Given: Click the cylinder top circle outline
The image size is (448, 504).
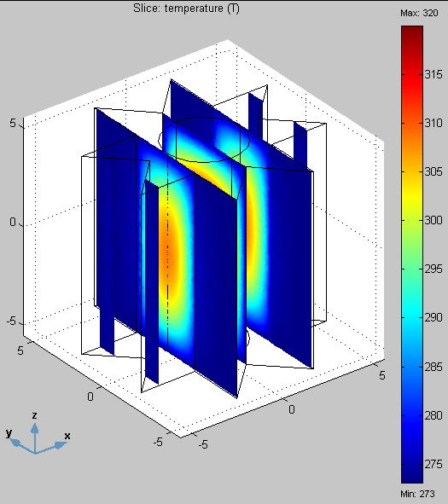Looking at the screenshot, I should pos(204,140).
